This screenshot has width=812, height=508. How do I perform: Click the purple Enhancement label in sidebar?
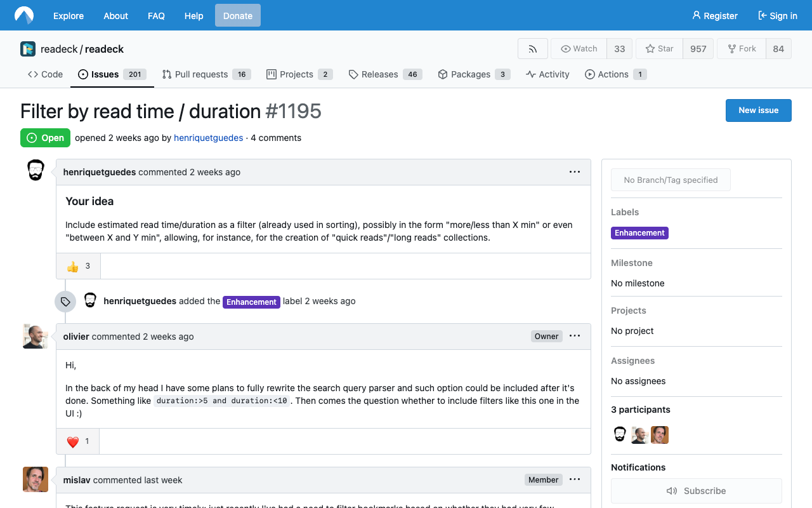pyautogui.click(x=639, y=233)
